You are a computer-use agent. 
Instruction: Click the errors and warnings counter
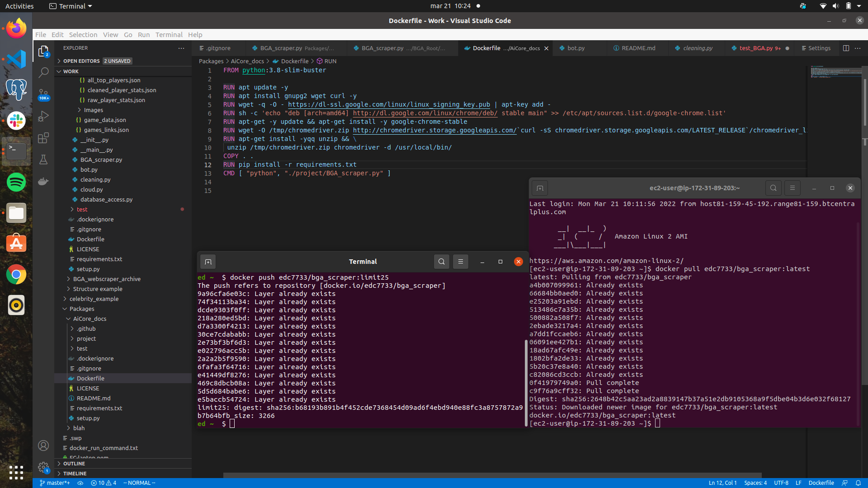[104, 483]
